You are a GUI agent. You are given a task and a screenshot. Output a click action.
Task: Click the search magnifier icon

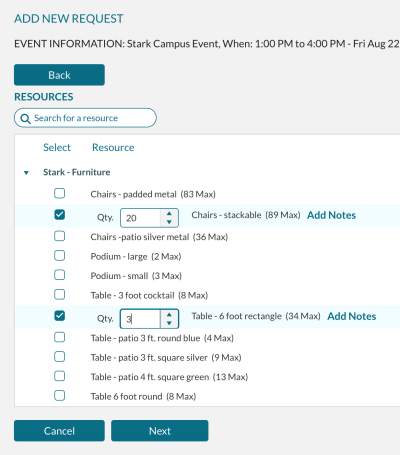tap(25, 118)
